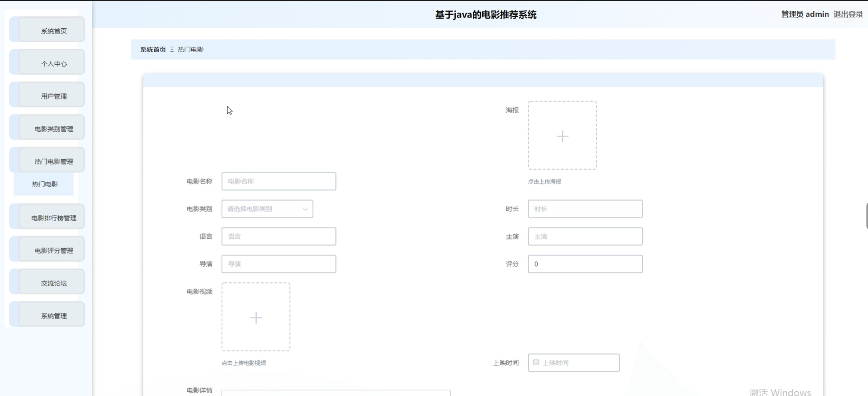868x396 pixels.
Task: Click 点击上传电影视频 hint text
Action: click(x=244, y=363)
